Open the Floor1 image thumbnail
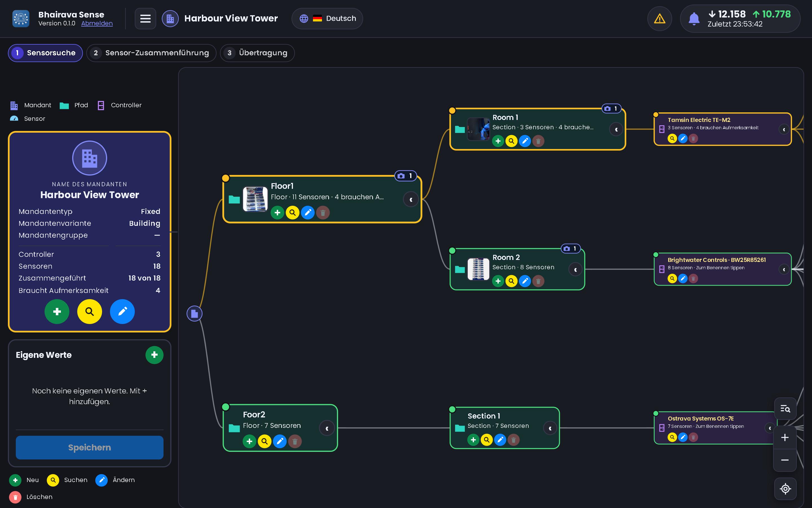This screenshot has width=812, height=508. click(x=255, y=199)
